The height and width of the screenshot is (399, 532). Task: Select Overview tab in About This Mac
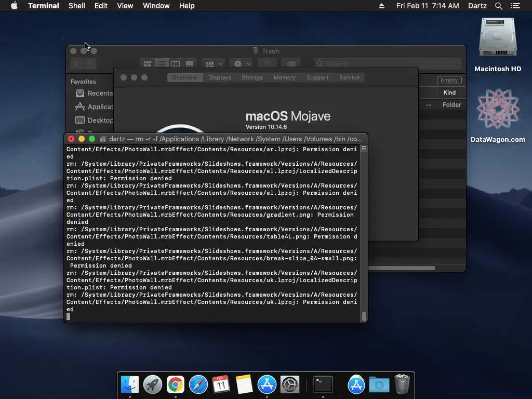click(184, 77)
